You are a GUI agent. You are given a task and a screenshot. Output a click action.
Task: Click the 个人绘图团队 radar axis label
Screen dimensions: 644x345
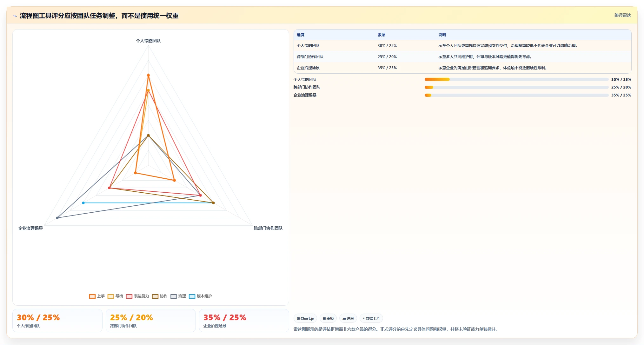click(x=148, y=41)
